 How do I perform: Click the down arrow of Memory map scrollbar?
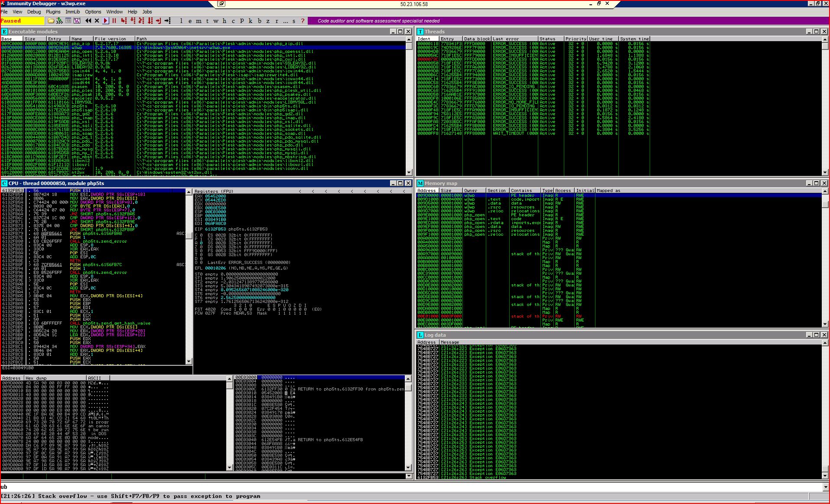tap(825, 324)
